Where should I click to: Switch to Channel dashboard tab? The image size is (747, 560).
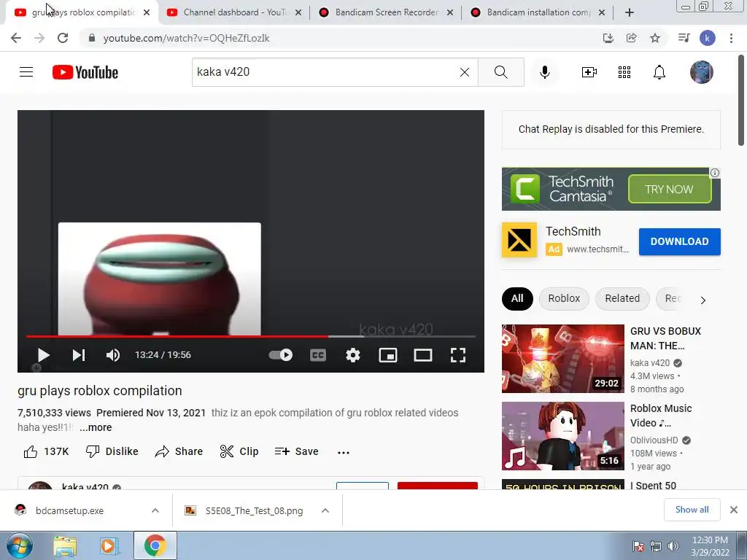click(233, 12)
